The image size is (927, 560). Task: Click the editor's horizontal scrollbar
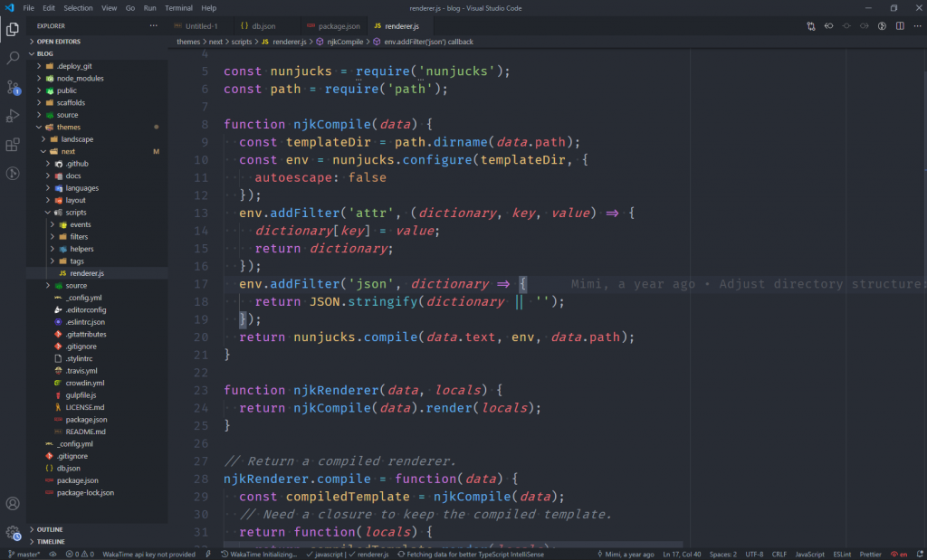[x=453, y=545]
